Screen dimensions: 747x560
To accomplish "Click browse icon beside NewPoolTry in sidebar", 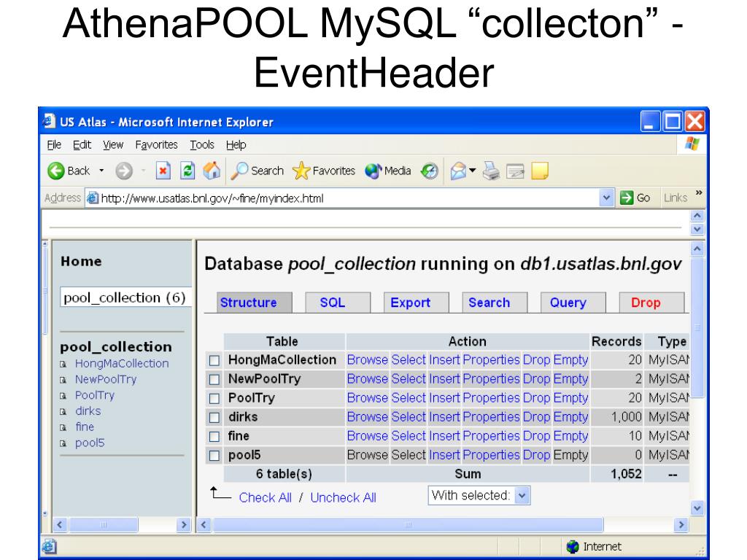I will click(63, 380).
